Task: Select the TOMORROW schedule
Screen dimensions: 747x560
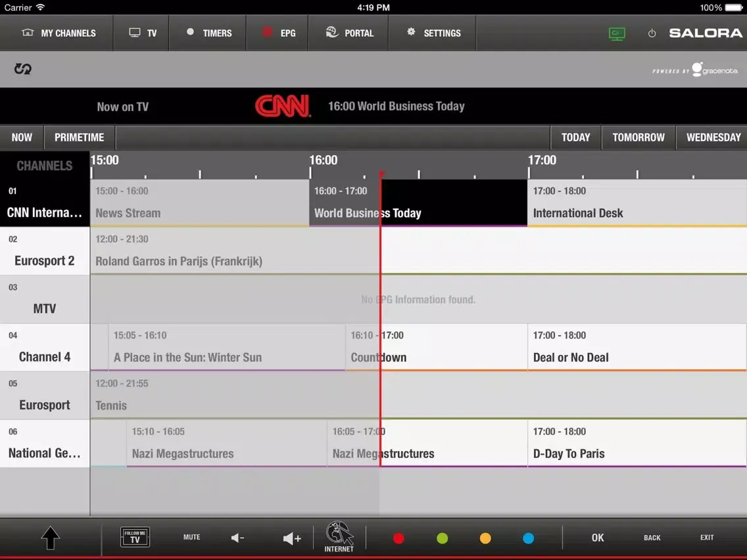Action: point(639,137)
